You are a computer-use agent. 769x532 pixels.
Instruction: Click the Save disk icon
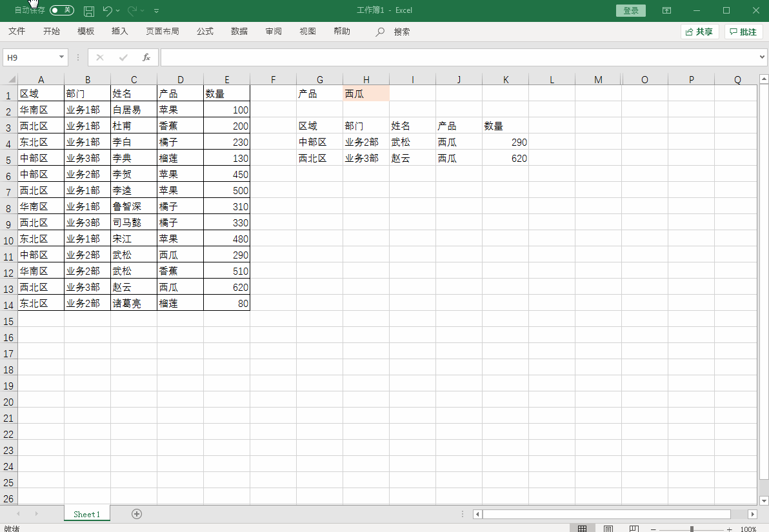(89, 11)
